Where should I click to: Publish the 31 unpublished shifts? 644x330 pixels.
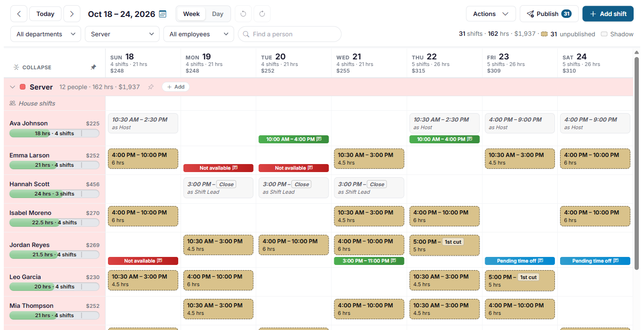[x=549, y=14]
